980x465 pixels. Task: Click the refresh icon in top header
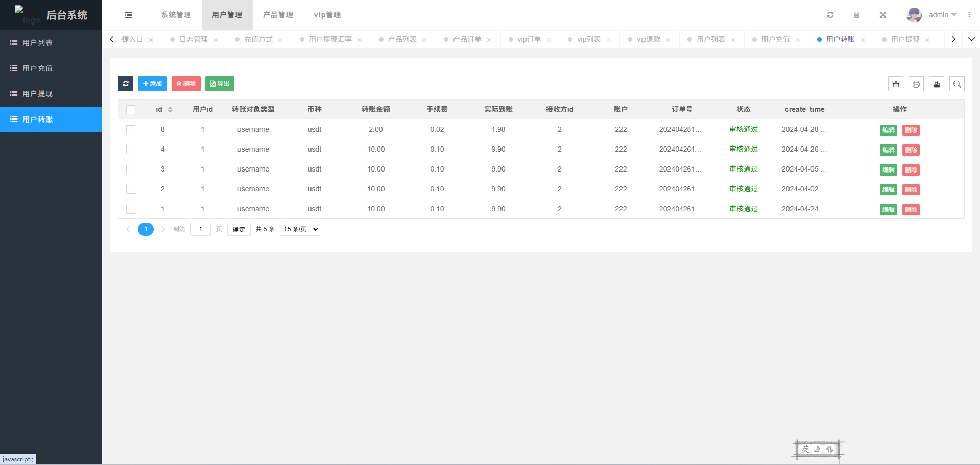coord(830,15)
